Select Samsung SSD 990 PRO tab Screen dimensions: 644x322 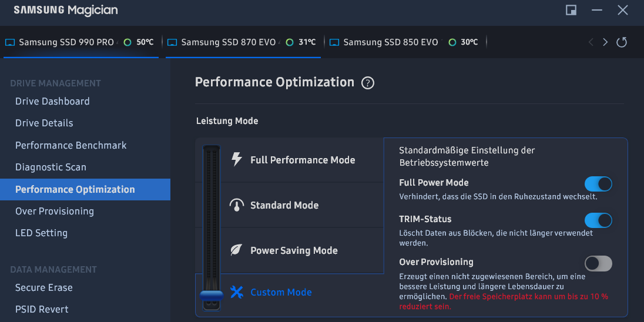click(81, 42)
